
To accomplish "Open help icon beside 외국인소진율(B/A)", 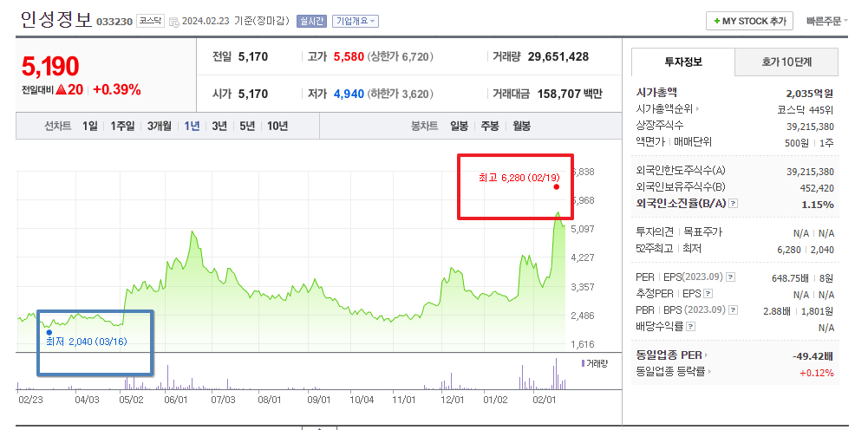I will pos(734,204).
